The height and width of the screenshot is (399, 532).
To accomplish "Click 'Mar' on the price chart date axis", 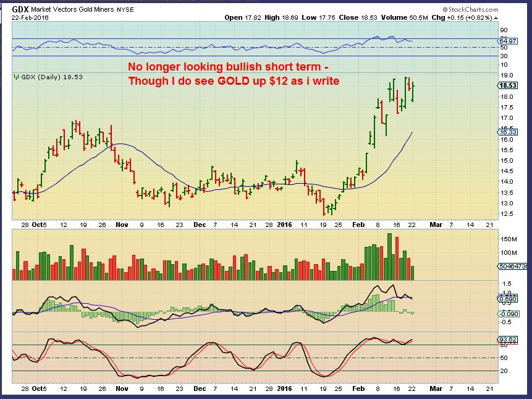I will coord(436,225).
